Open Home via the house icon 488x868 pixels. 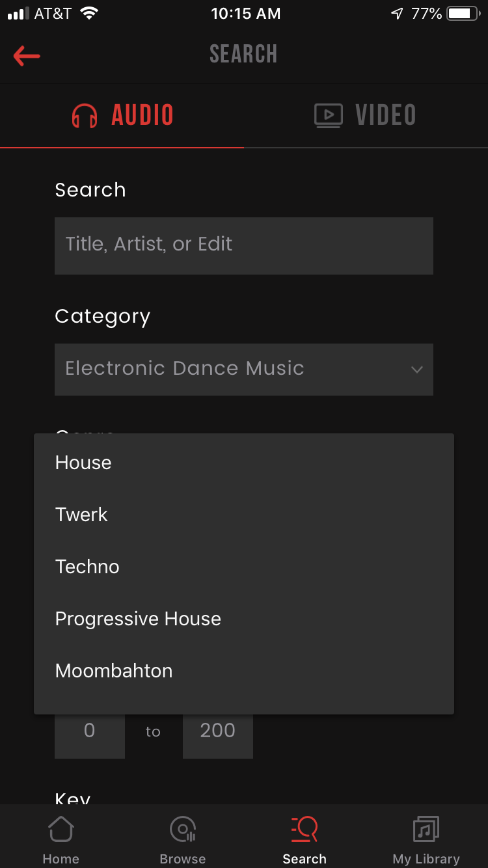(61, 830)
